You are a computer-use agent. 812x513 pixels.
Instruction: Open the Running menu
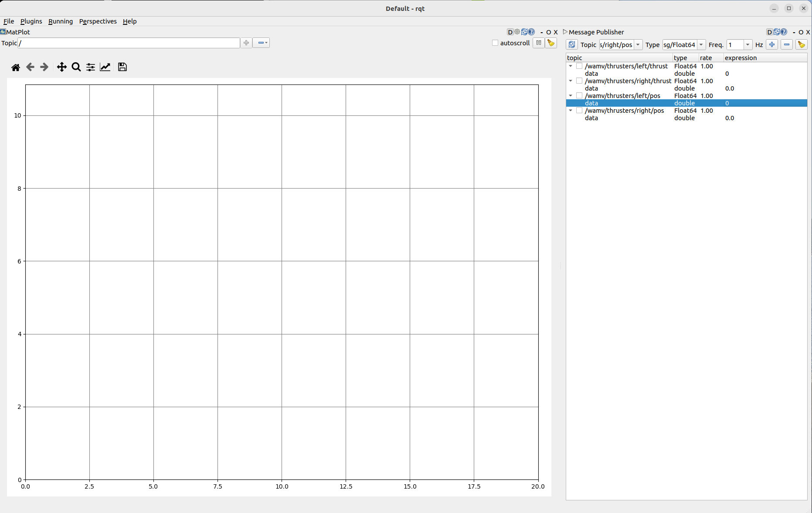click(61, 21)
